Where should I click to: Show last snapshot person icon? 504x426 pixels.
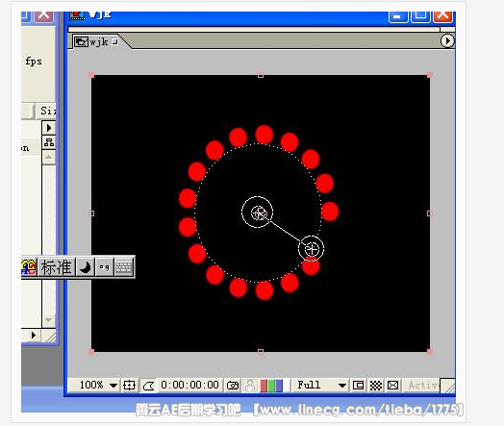pos(250,386)
